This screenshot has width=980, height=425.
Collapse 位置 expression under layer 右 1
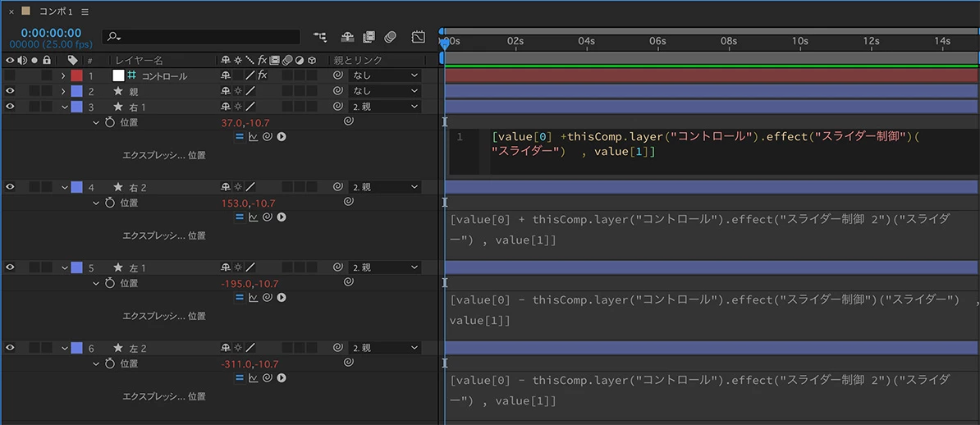96,122
